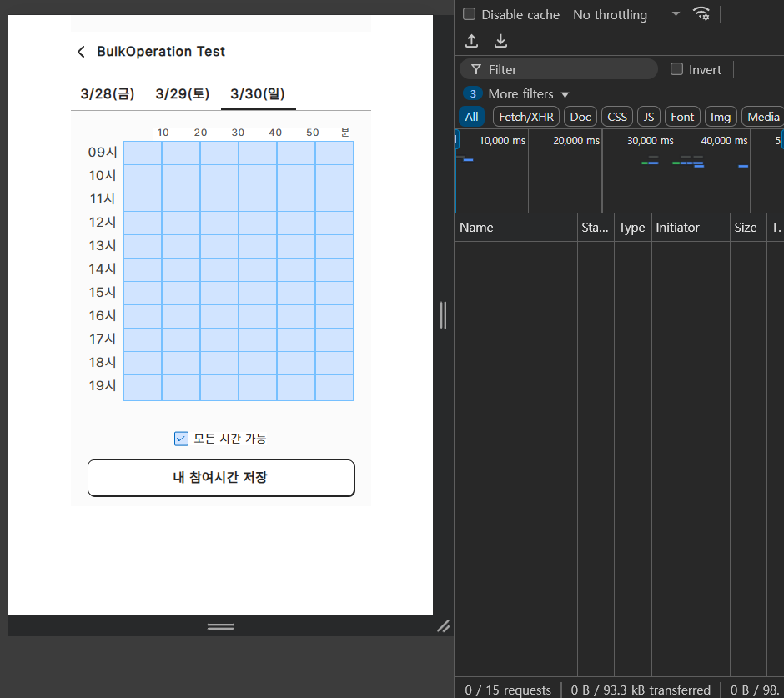Click the back arrow beside BulkOperation Test
This screenshot has height=698, width=784.
point(81,52)
